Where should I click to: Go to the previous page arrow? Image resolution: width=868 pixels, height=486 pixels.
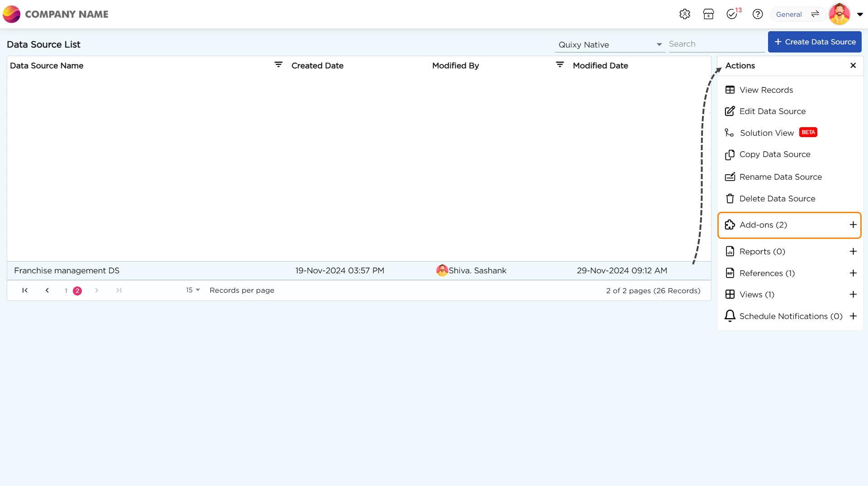47,291
